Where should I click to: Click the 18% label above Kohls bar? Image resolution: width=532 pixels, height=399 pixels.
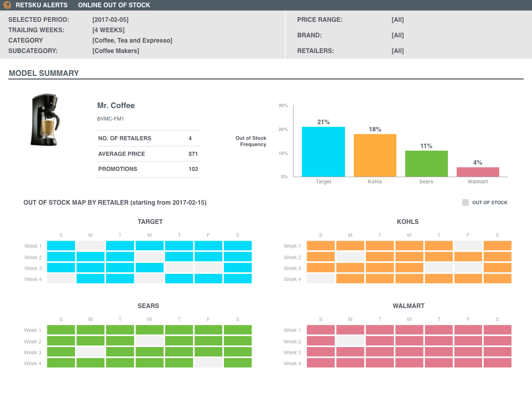click(x=375, y=129)
